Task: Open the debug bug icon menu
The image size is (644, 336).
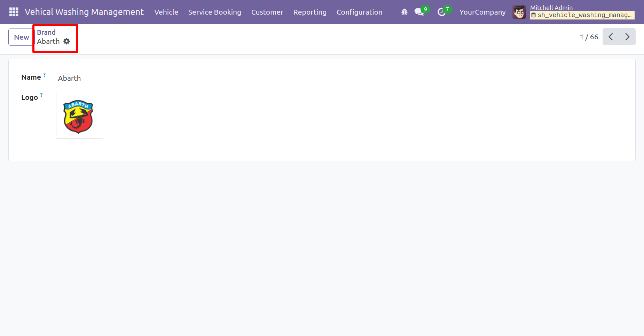Action: point(404,12)
